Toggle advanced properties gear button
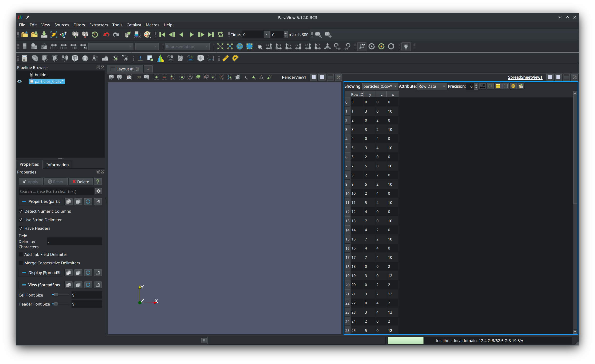The height and width of the screenshot is (364, 595). pyautogui.click(x=99, y=191)
